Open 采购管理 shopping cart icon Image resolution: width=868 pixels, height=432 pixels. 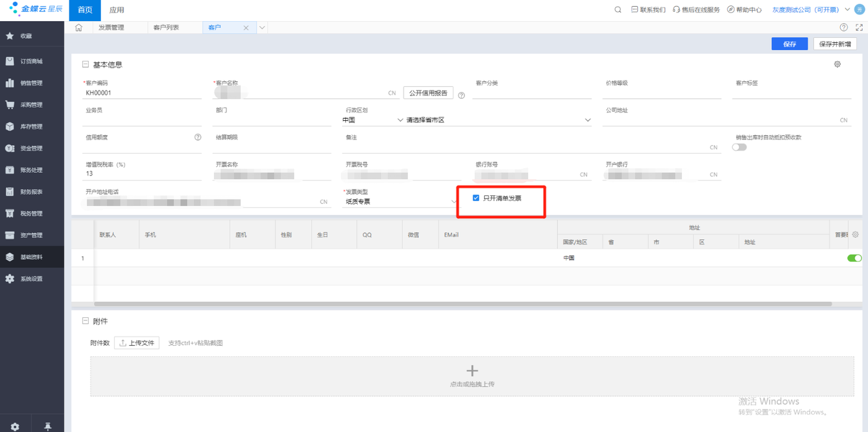point(10,105)
